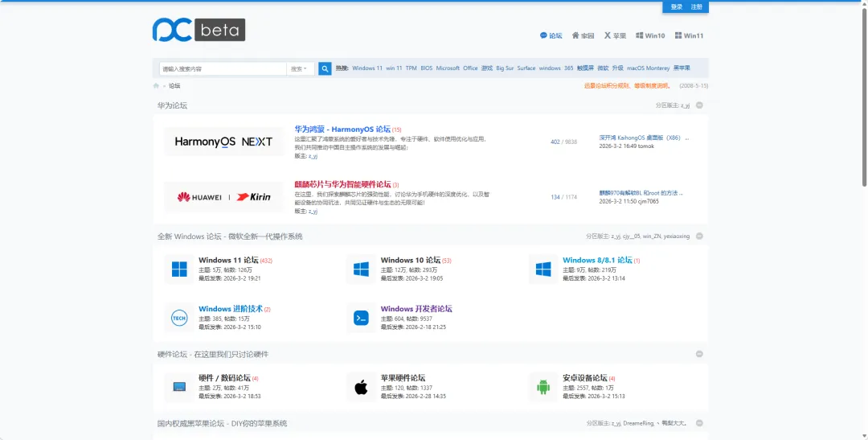The image size is (868, 440).
Task: Open the Windows 进阶技术 link
Action: [231, 309]
